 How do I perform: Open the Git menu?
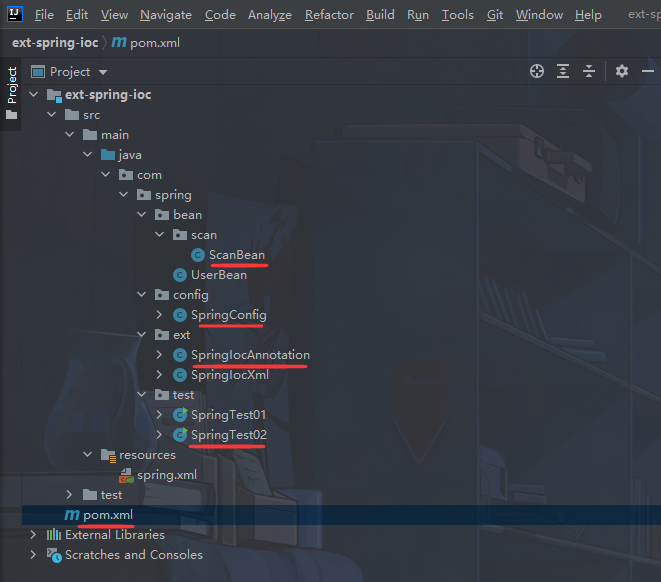495,15
